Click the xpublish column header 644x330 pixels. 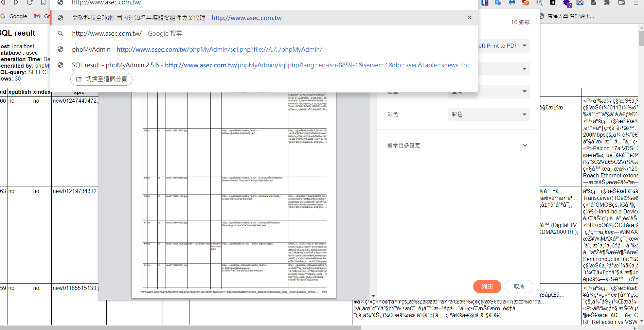pyautogui.click(x=19, y=92)
